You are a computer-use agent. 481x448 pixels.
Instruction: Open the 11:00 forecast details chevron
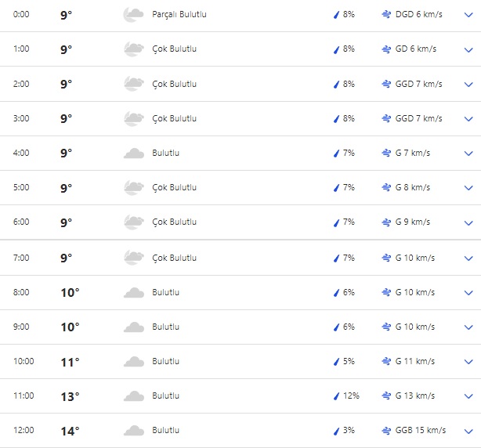pyautogui.click(x=468, y=396)
